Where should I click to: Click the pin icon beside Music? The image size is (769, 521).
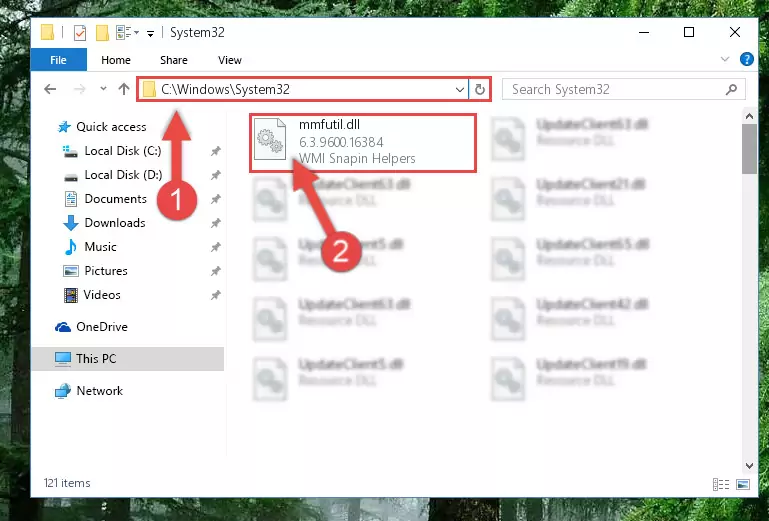tap(215, 247)
